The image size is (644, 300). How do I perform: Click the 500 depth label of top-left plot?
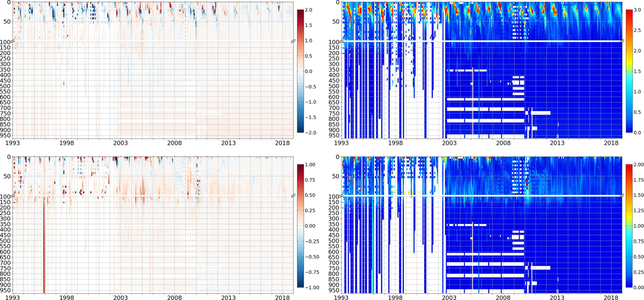(x=5, y=86)
